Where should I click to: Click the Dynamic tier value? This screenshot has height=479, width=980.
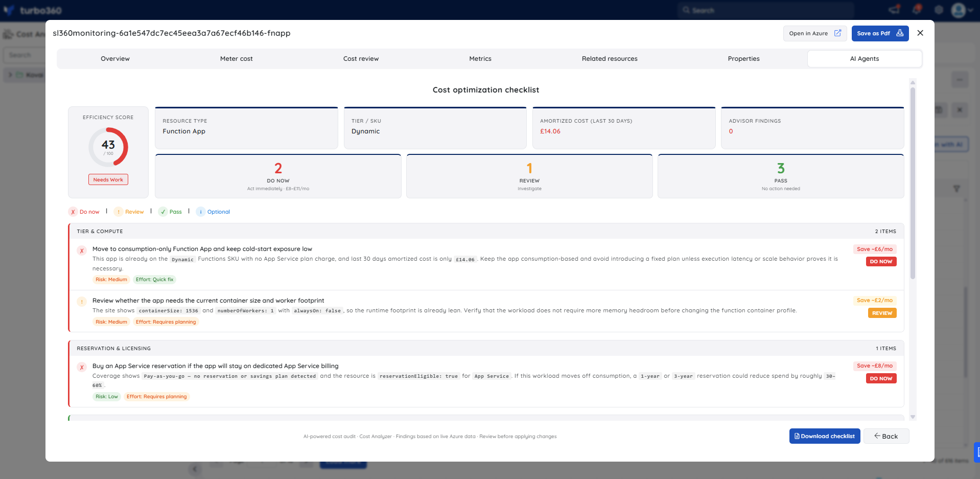coord(365,131)
